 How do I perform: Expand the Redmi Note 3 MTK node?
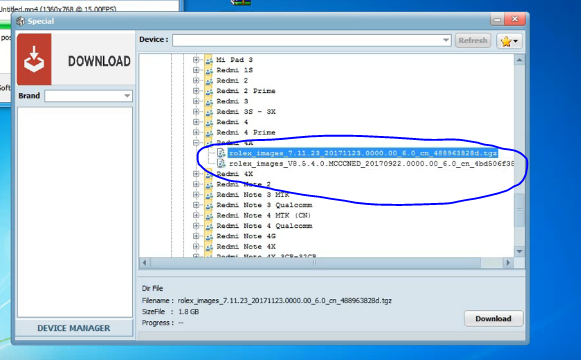click(196, 194)
